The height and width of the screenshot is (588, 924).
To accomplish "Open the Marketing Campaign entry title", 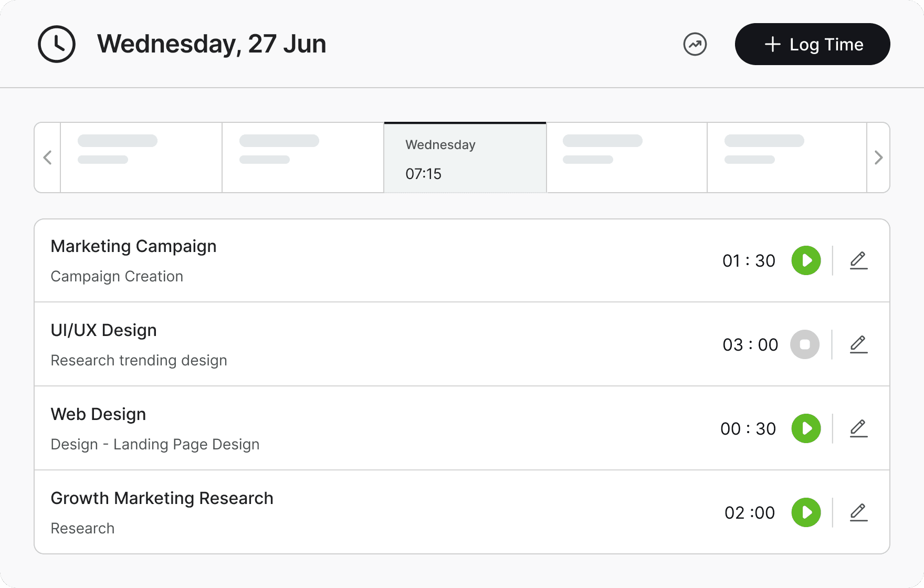I will 133,246.
